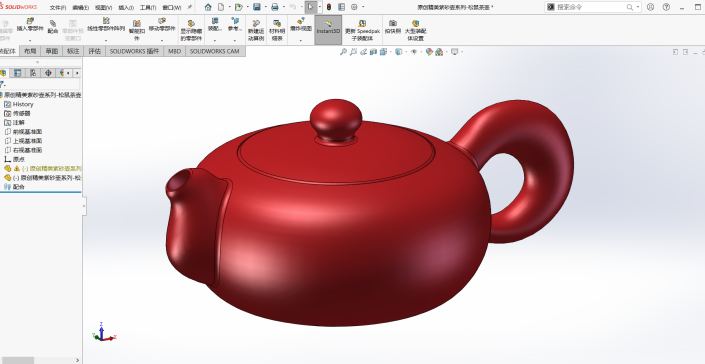Open dropdown arrow under Exploded View
The image size is (705, 364).
(301, 40)
